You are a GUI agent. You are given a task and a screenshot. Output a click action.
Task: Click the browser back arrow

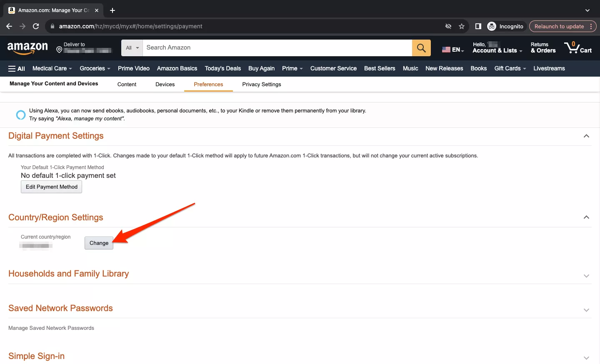[9, 26]
